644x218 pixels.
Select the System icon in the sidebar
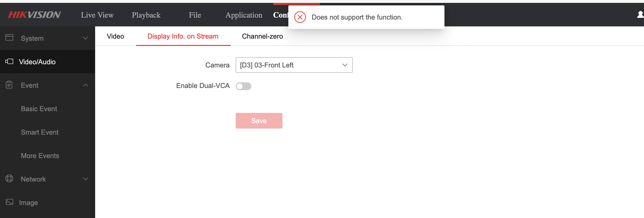10,38
